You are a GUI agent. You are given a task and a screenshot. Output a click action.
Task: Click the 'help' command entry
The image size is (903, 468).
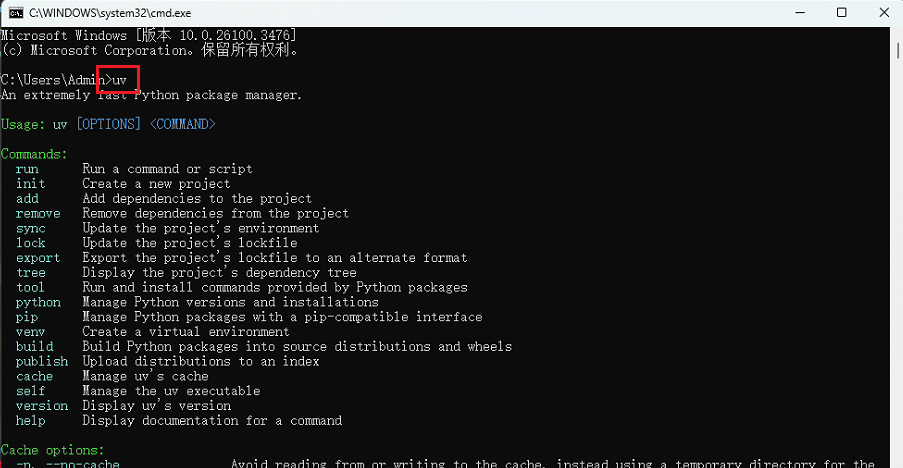tap(31, 421)
